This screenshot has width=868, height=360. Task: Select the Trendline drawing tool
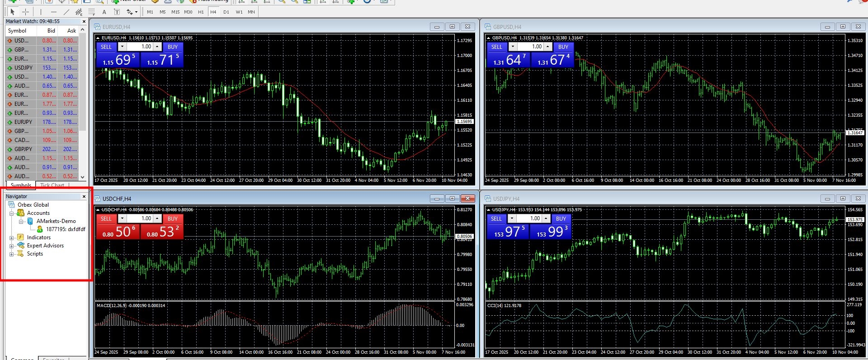pos(66,12)
